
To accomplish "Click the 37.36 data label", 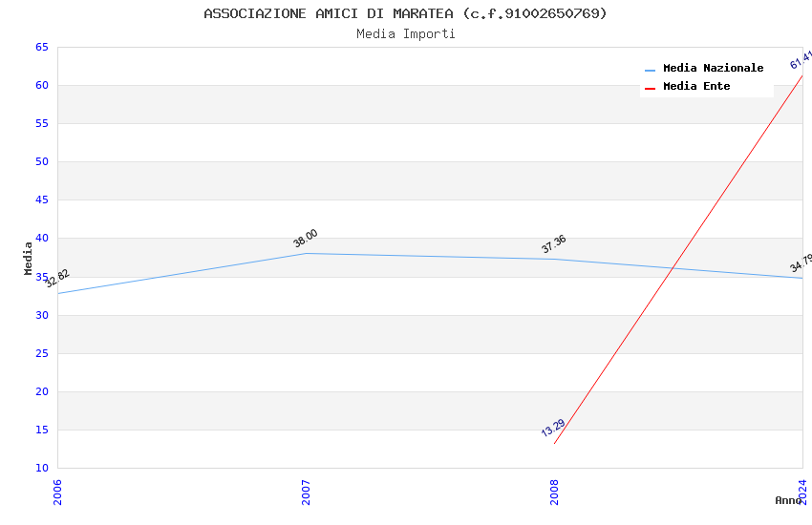I will (x=554, y=244).
